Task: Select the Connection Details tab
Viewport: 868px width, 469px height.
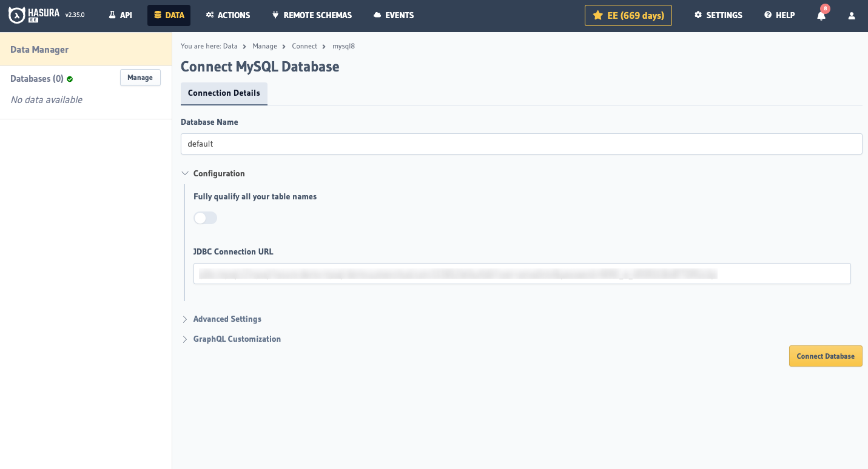Action: pos(224,93)
